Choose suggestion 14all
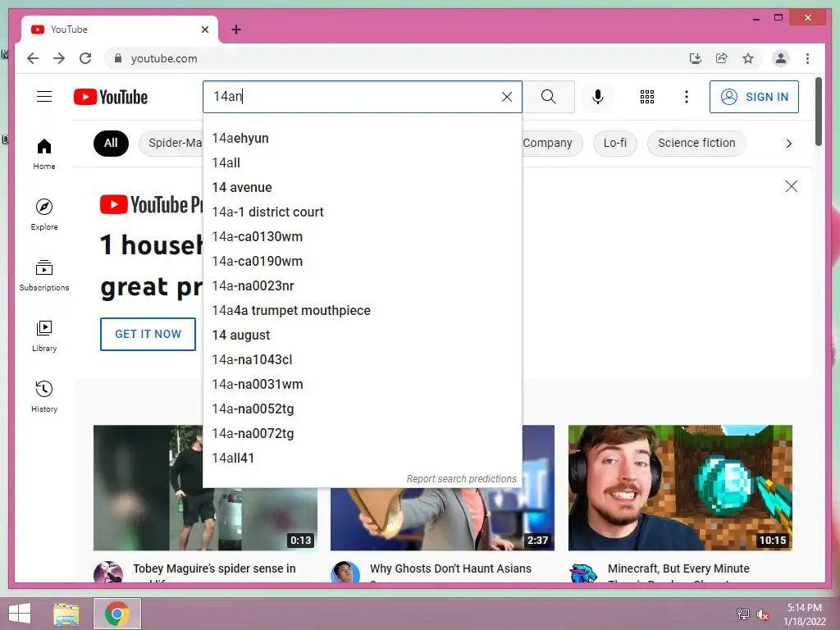Screen dimensions: 840x630 tap(362, 163)
